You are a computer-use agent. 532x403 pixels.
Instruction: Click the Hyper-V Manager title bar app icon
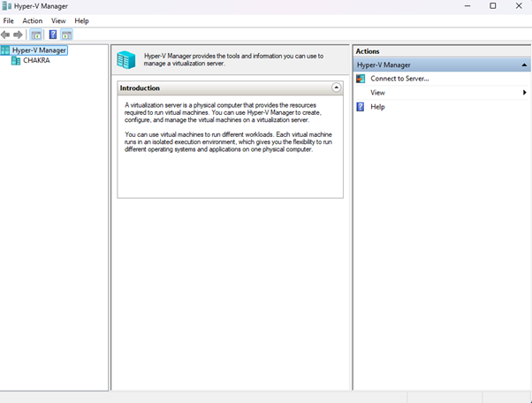click(7, 6)
